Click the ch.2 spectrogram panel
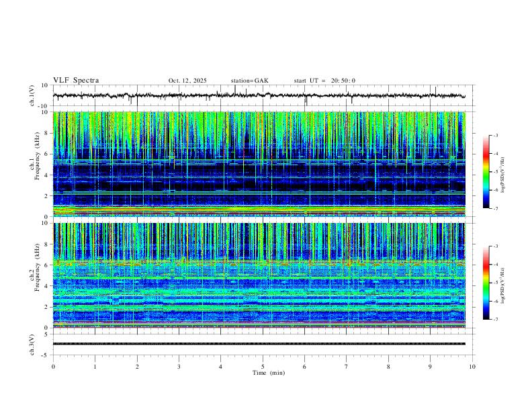This screenshot has width=532, height=411. point(259,275)
